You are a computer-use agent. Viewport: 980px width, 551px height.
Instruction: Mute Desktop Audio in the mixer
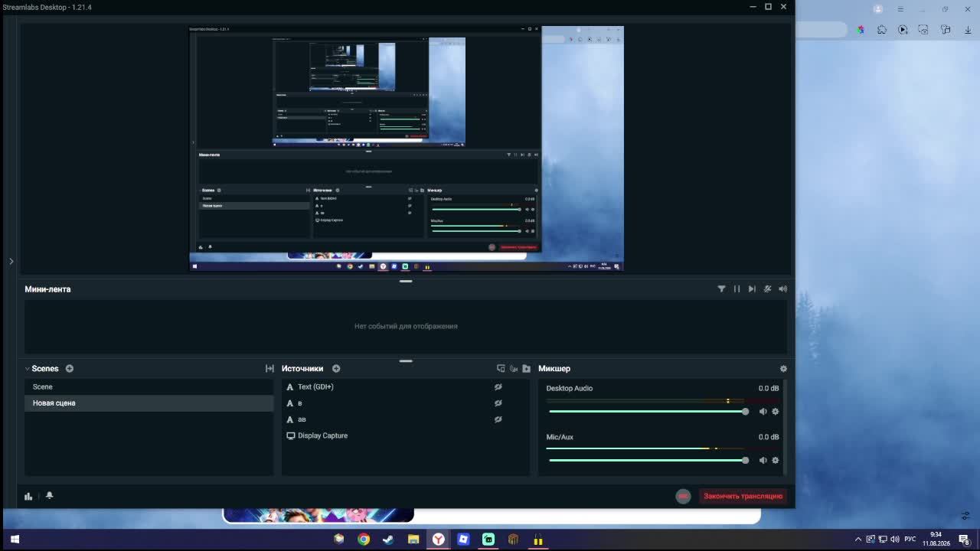(x=763, y=412)
